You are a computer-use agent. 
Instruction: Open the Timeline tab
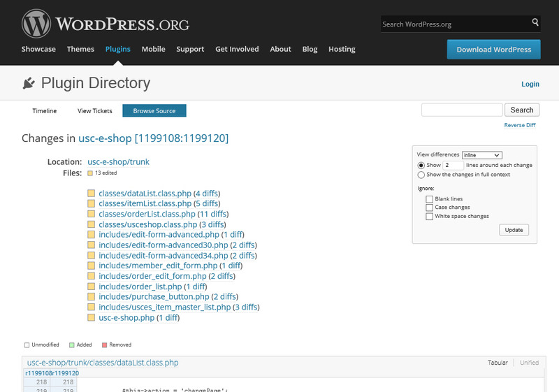point(45,110)
